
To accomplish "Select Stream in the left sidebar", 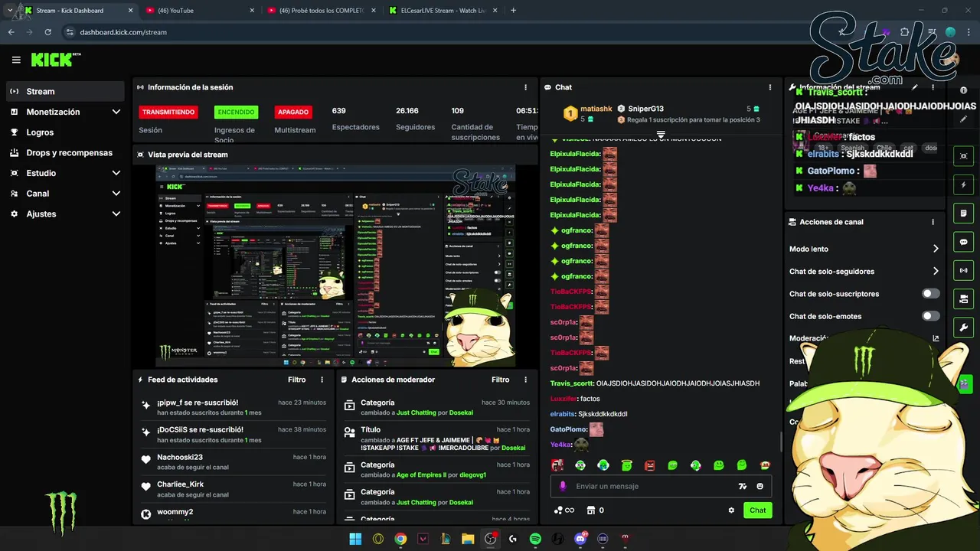I will tap(65, 91).
